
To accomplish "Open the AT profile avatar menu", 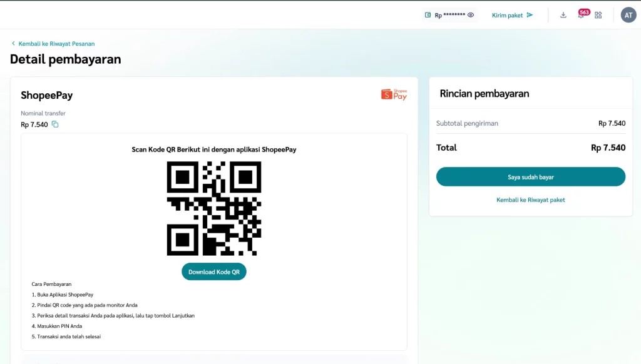I will pos(628,15).
